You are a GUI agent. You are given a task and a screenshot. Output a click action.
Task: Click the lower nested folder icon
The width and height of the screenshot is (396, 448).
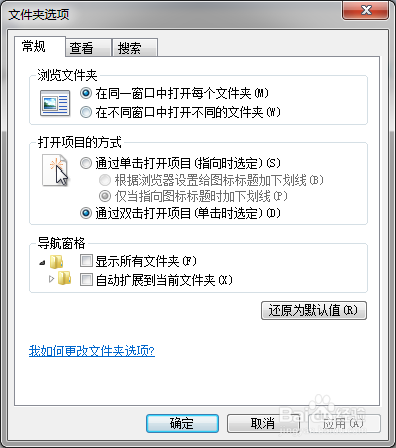point(64,278)
